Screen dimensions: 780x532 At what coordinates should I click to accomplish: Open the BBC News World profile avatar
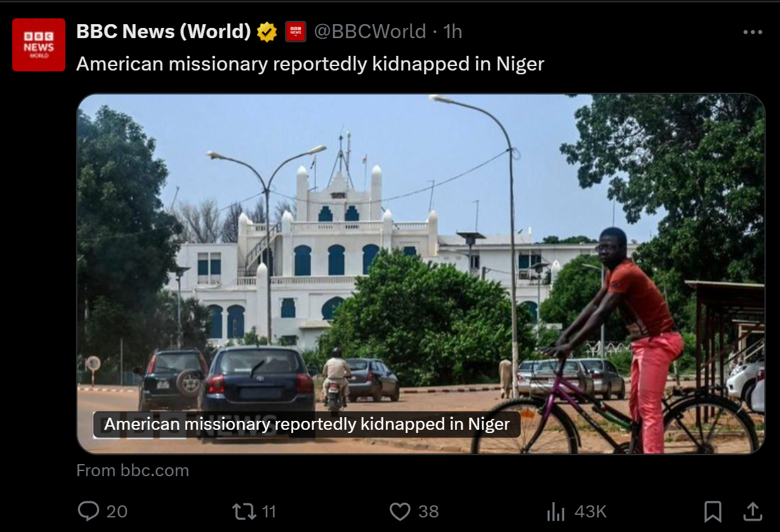pos(39,44)
